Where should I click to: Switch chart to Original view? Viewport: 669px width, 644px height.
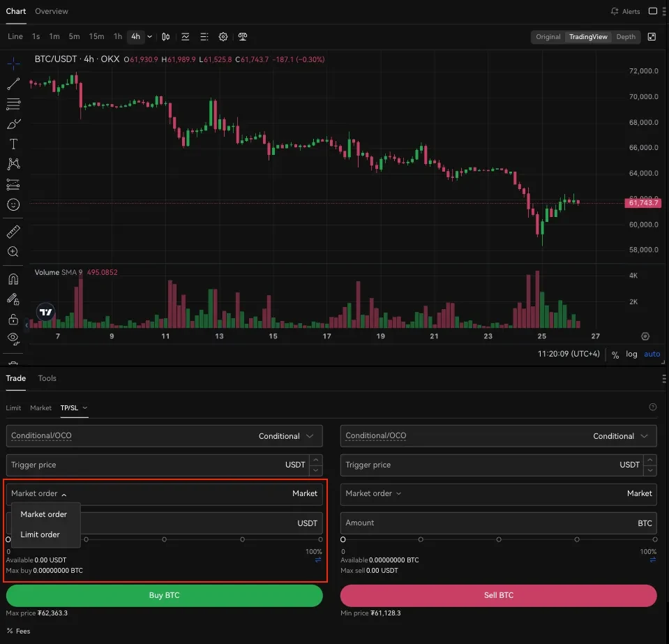coord(548,37)
